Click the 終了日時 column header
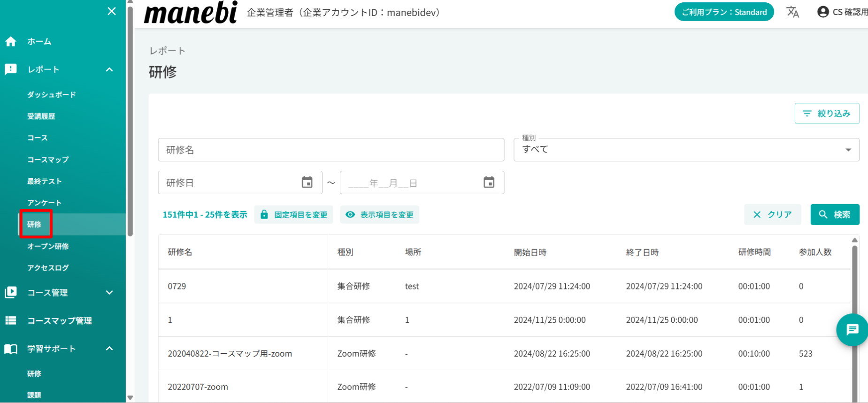This screenshot has width=868, height=403. click(x=642, y=252)
